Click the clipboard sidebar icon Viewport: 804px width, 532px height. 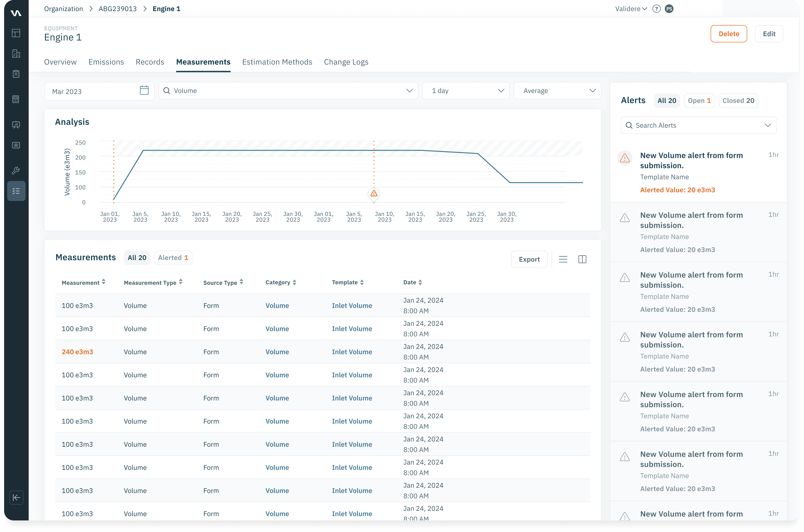pos(16,74)
